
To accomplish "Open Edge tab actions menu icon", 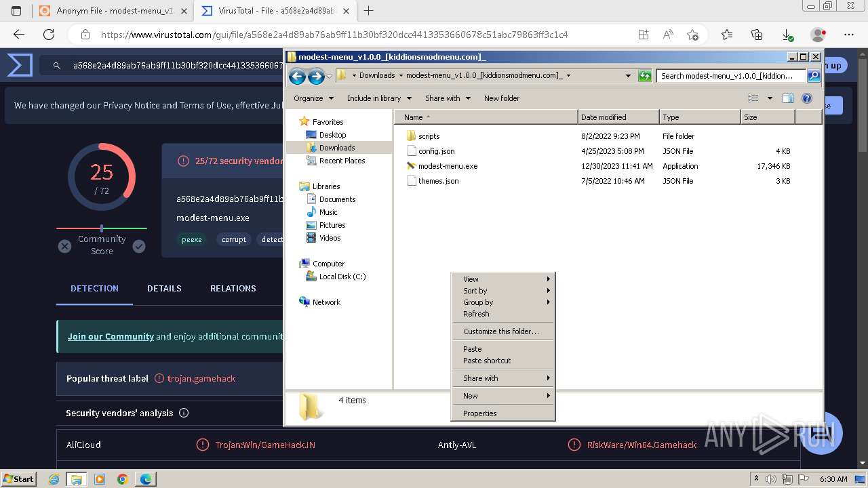I will click(x=16, y=11).
